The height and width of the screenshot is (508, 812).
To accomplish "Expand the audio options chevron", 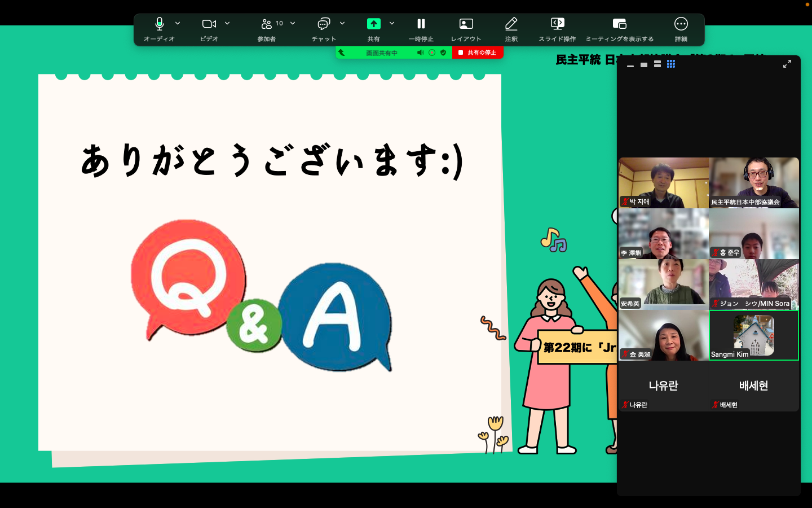I will [178, 24].
